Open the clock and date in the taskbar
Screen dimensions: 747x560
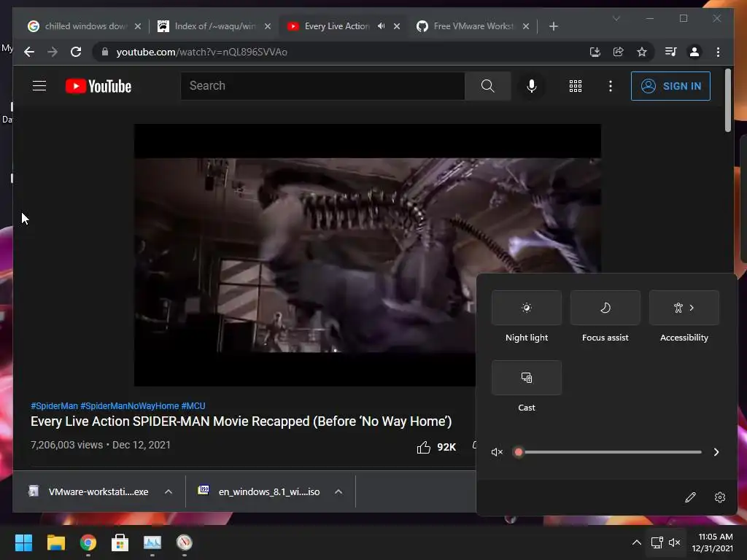coord(713,542)
